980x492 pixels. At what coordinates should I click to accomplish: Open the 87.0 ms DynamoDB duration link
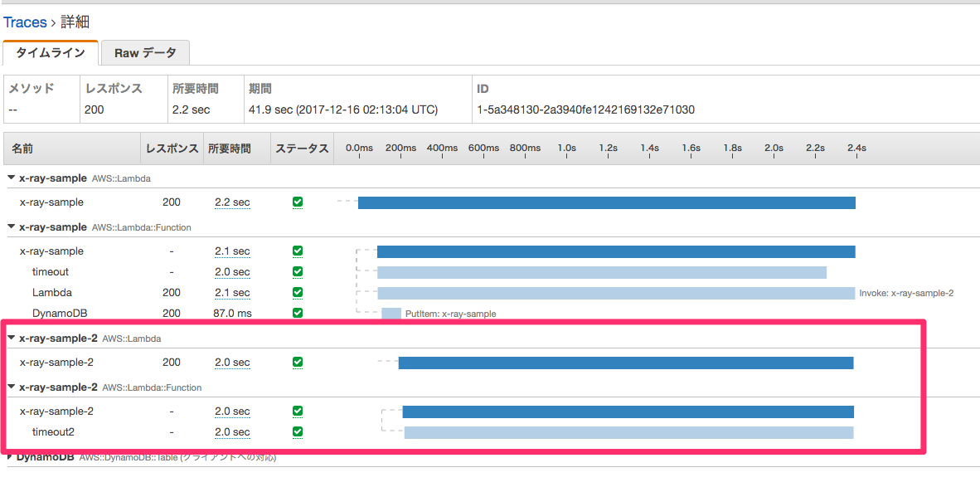click(233, 313)
